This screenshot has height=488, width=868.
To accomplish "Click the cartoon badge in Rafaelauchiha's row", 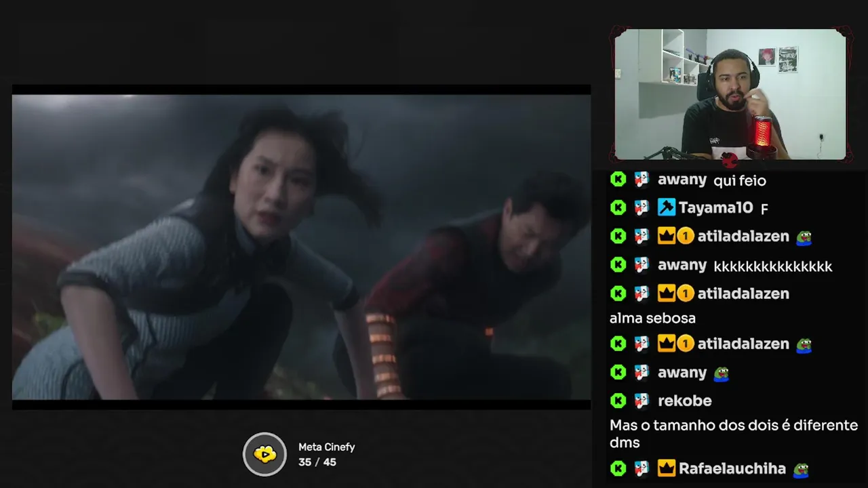I will [642, 468].
